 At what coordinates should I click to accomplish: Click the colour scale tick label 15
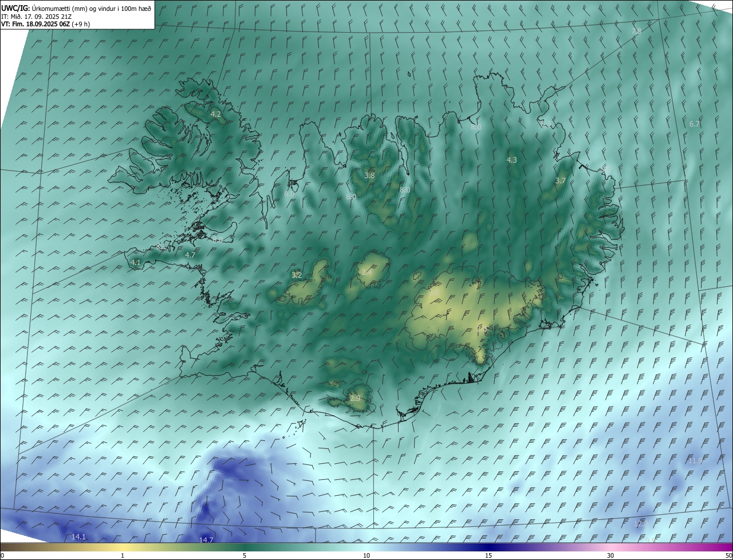coord(488,555)
